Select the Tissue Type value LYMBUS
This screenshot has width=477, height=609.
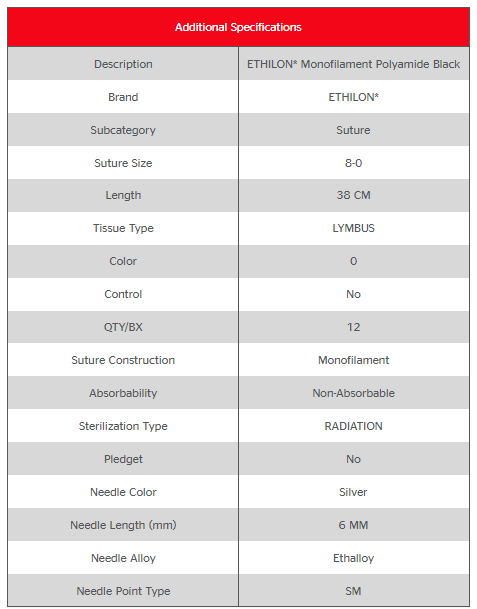tap(353, 228)
